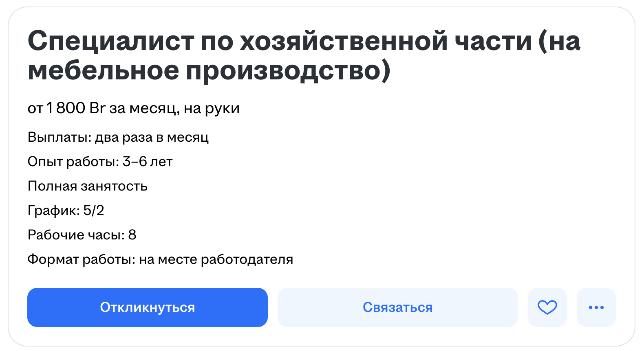The width and height of the screenshot is (644, 351).
Task: Click the Связаться contact button
Action: [397, 307]
